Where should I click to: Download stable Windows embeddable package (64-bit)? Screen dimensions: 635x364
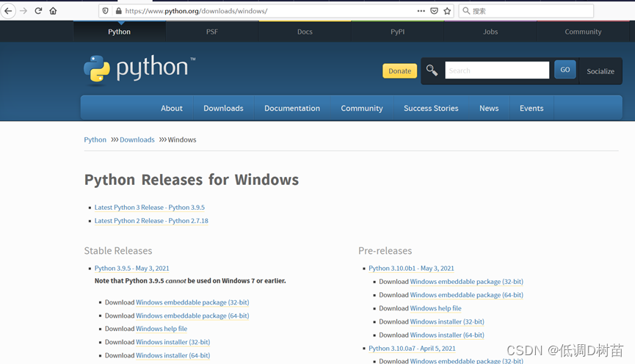click(x=192, y=316)
